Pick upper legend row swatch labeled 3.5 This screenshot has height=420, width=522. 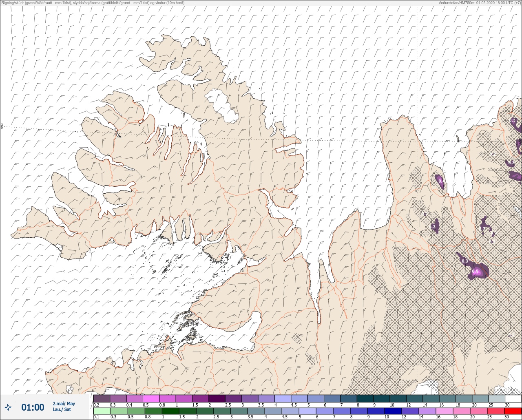tap(266, 398)
